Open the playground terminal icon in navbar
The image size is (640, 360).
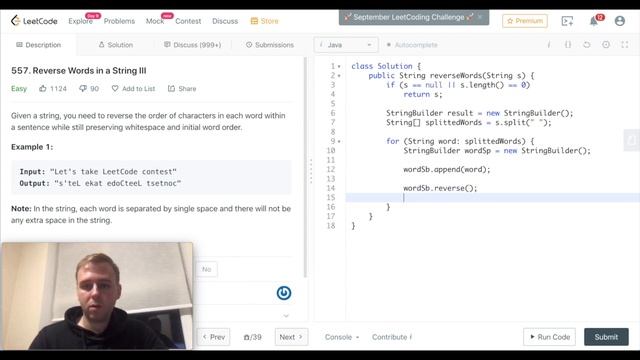567,21
